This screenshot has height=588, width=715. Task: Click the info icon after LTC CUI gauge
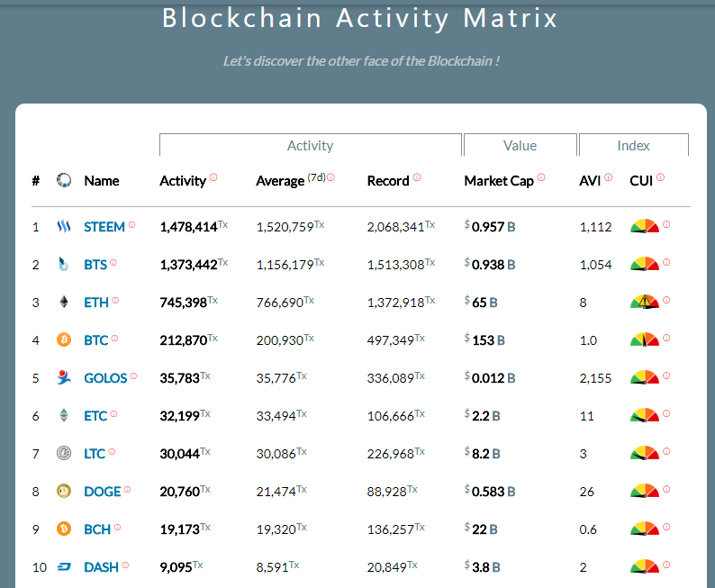point(666,451)
